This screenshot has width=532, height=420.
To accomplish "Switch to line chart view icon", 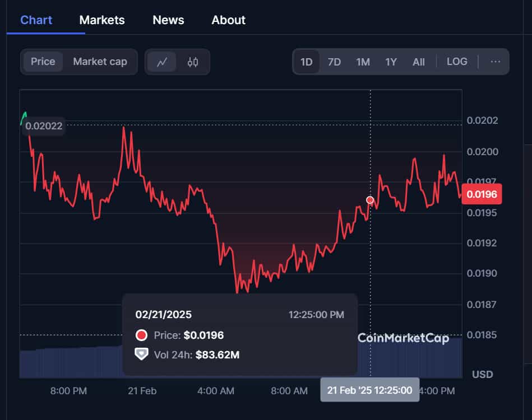I will click(x=162, y=62).
